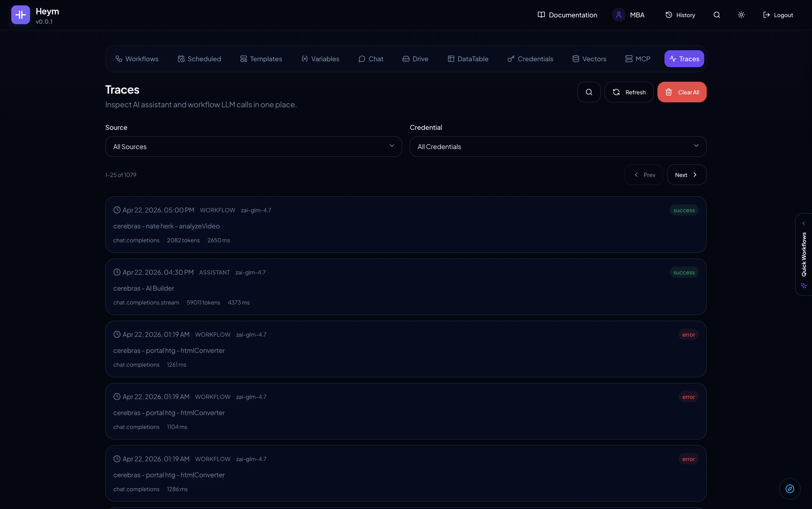Open the All Sources dropdown
Image resolution: width=812 pixels, height=509 pixels.
pos(253,147)
